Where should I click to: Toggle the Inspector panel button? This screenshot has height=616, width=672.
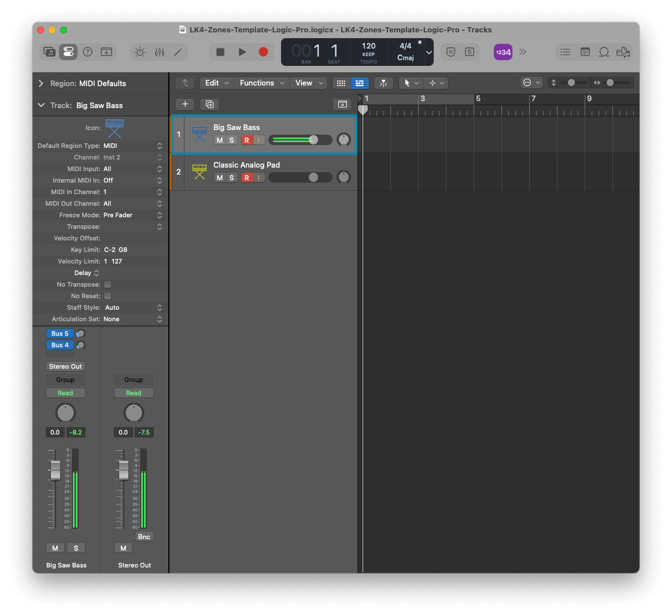tap(68, 52)
